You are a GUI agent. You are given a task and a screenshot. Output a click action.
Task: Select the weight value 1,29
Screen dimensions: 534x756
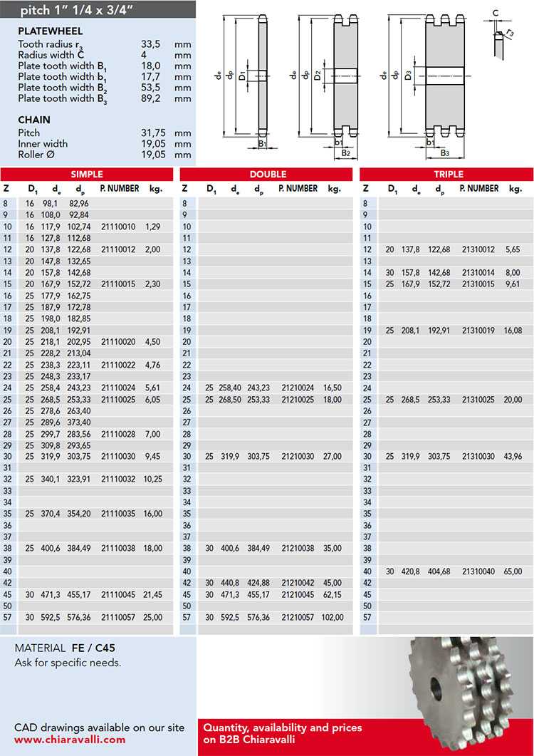153,227
